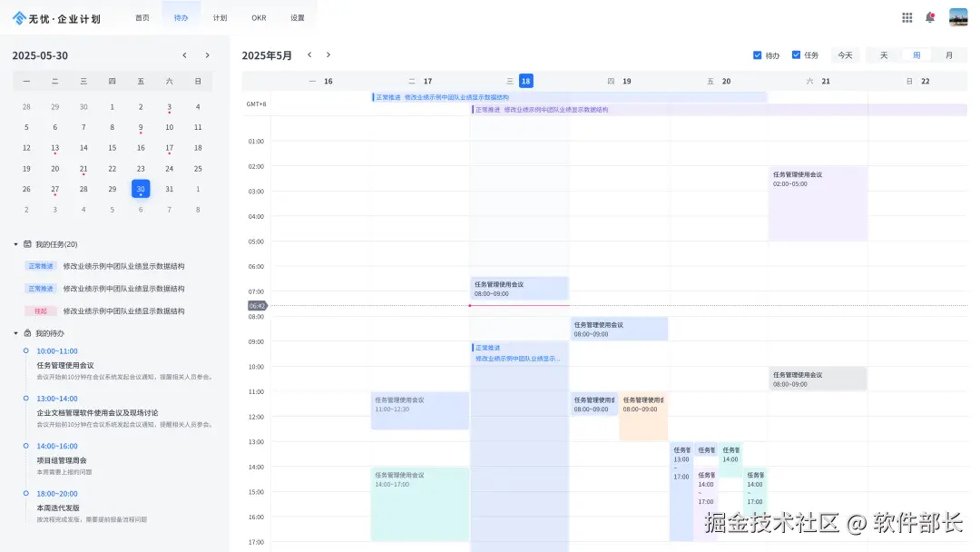This screenshot has height=552, width=980.
Task: Toggle the 待办 checkbox
Action: tap(757, 55)
